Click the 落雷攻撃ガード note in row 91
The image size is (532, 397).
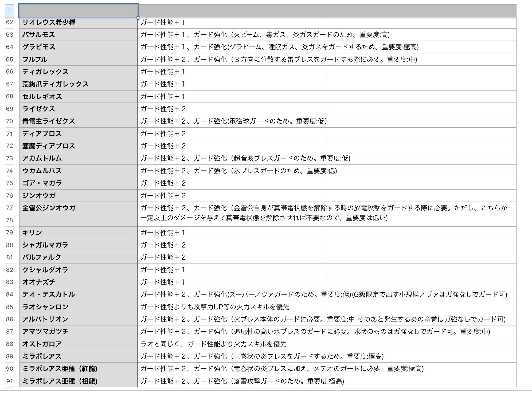point(242,381)
